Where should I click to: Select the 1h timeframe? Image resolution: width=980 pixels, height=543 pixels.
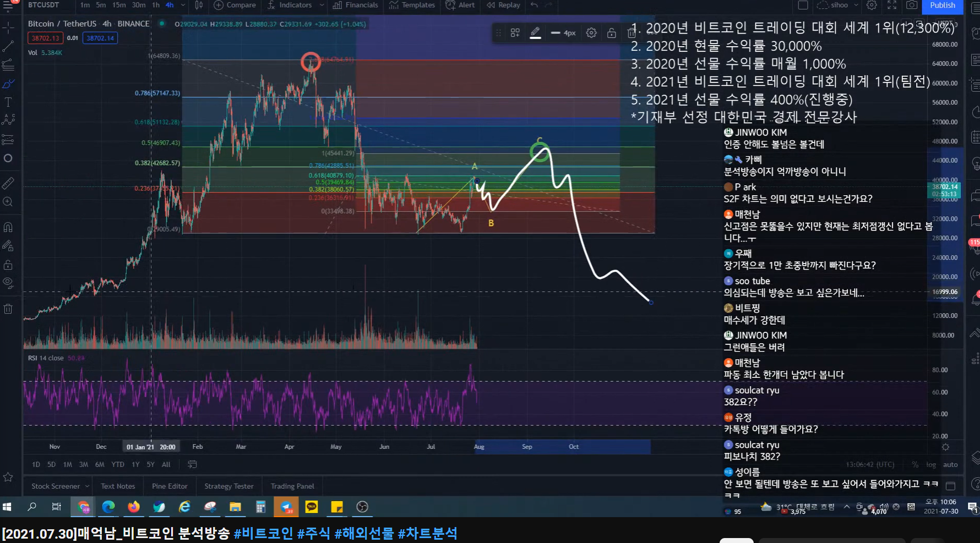(x=156, y=5)
